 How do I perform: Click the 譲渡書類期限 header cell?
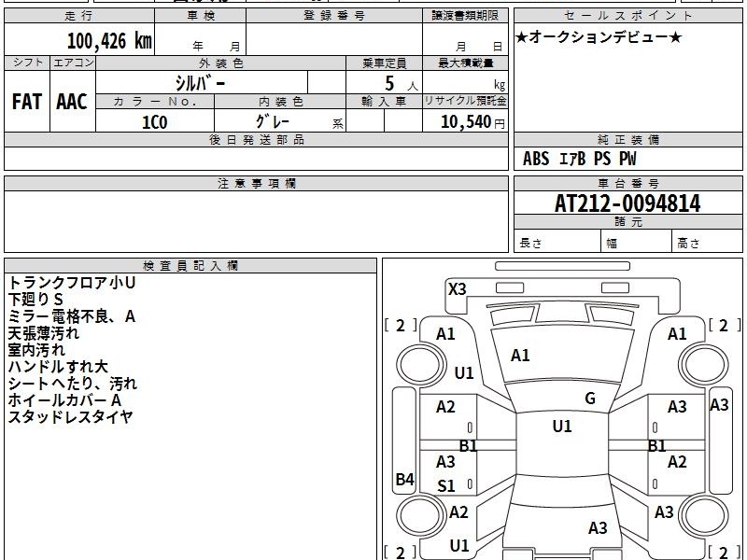[x=465, y=16]
